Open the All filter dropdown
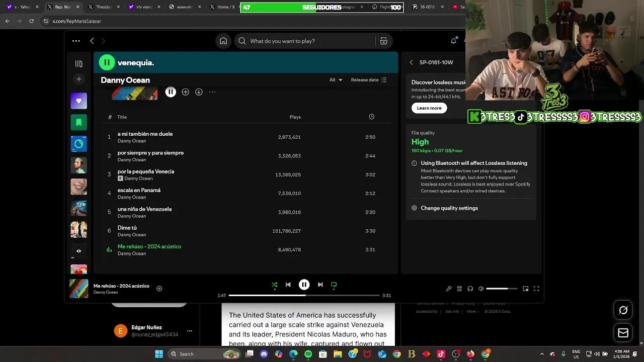 tap(336, 80)
